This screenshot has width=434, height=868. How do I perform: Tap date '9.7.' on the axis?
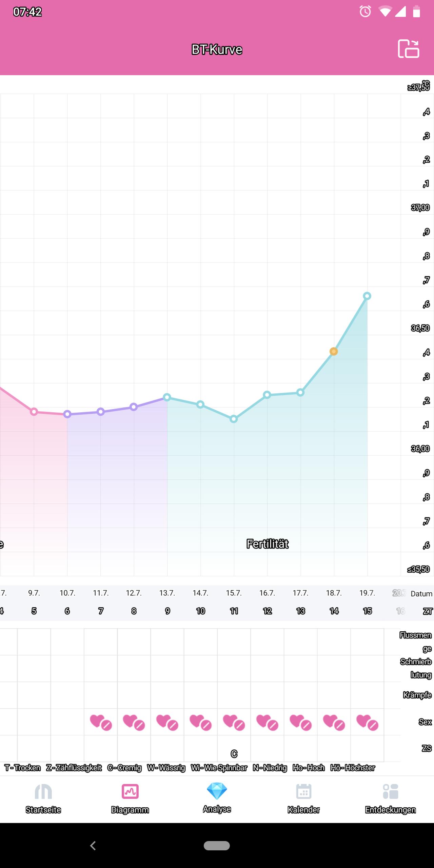coord(34,593)
